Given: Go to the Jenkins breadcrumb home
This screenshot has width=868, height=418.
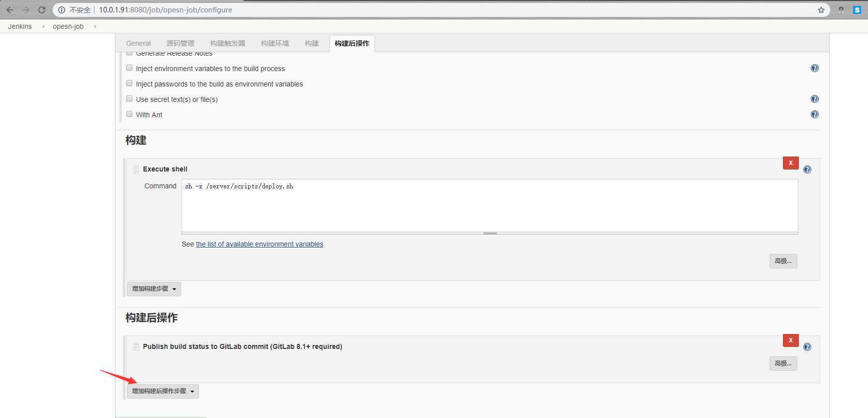Looking at the screenshot, I should click(x=20, y=26).
